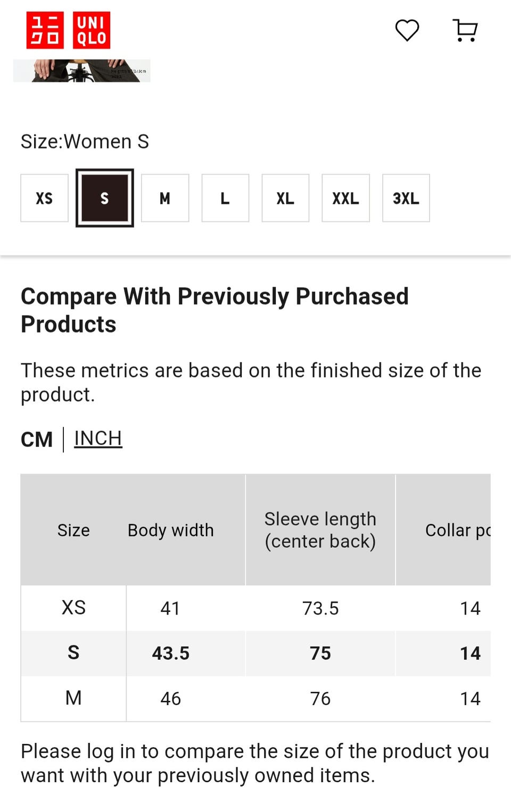This screenshot has height=812, width=511.
Task: Choose size L
Action: pyautogui.click(x=225, y=198)
